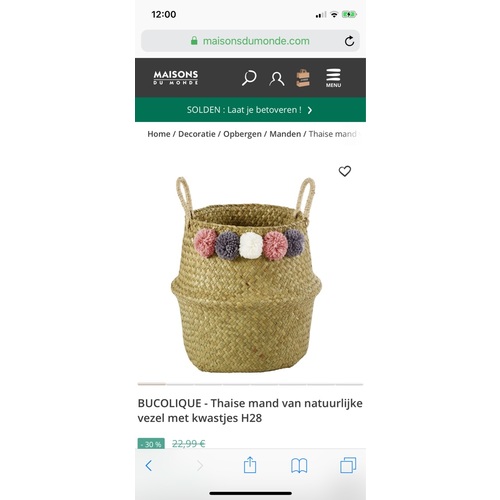
Task: Tap the basket product image
Action: (246, 275)
